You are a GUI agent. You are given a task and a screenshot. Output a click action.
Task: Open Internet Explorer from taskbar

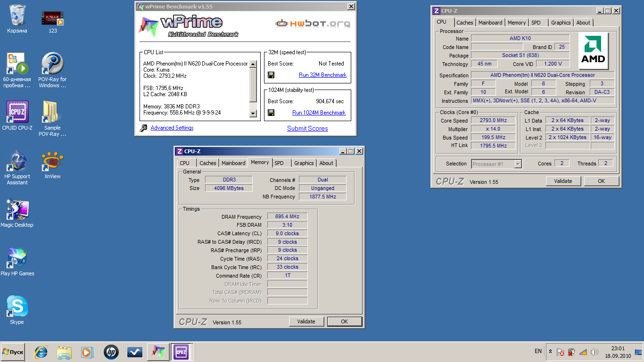pos(41,352)
